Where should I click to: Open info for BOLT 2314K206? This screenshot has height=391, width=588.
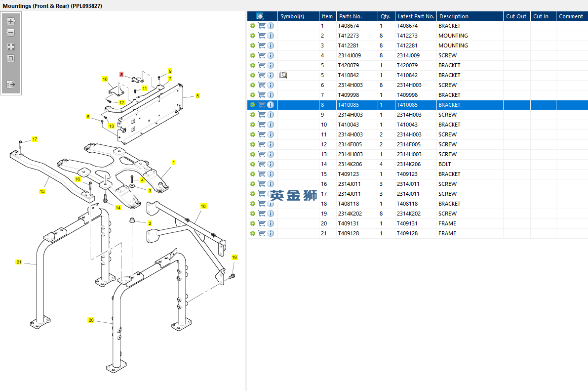271,164
